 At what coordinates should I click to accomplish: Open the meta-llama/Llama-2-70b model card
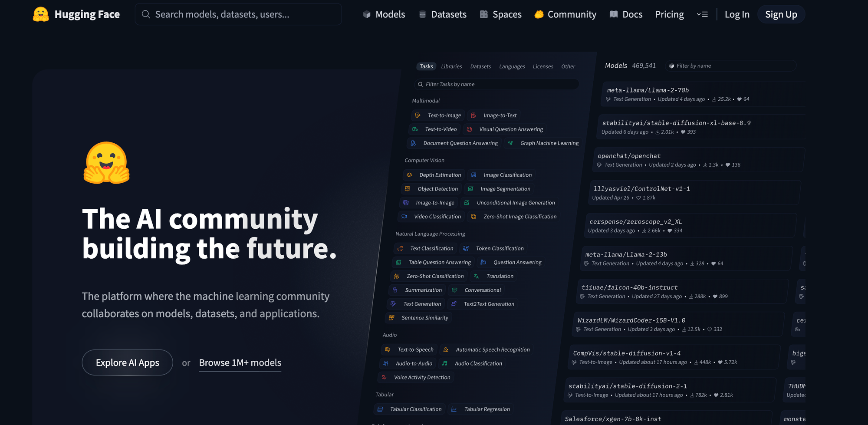pos(704,94)
